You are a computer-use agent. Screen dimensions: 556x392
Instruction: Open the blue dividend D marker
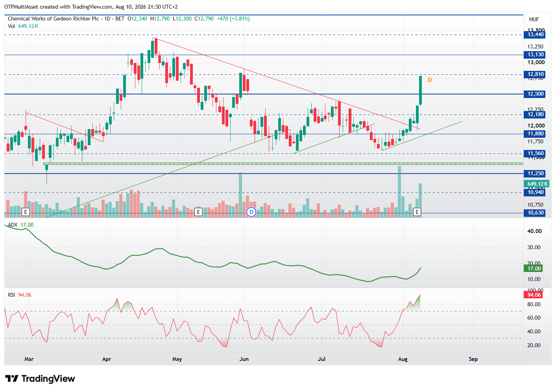pos(251,212)
